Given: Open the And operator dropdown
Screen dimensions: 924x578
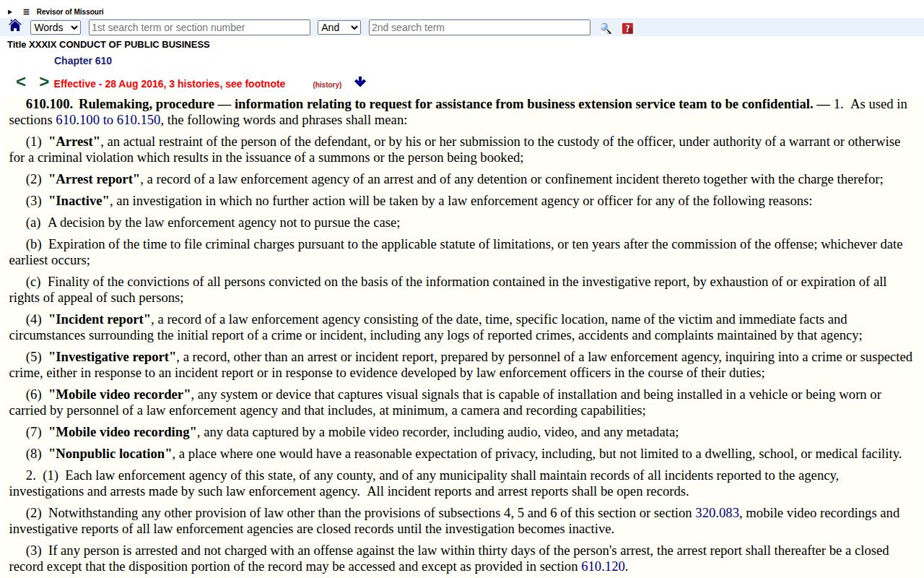Looking at the screenshot, I should (339, 27).
